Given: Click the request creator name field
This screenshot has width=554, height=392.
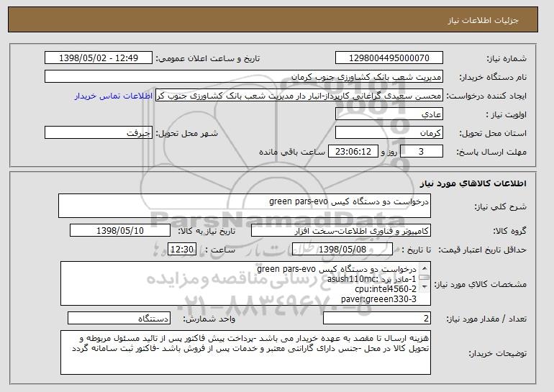Looking at the screenshot, I should [299, 96].
